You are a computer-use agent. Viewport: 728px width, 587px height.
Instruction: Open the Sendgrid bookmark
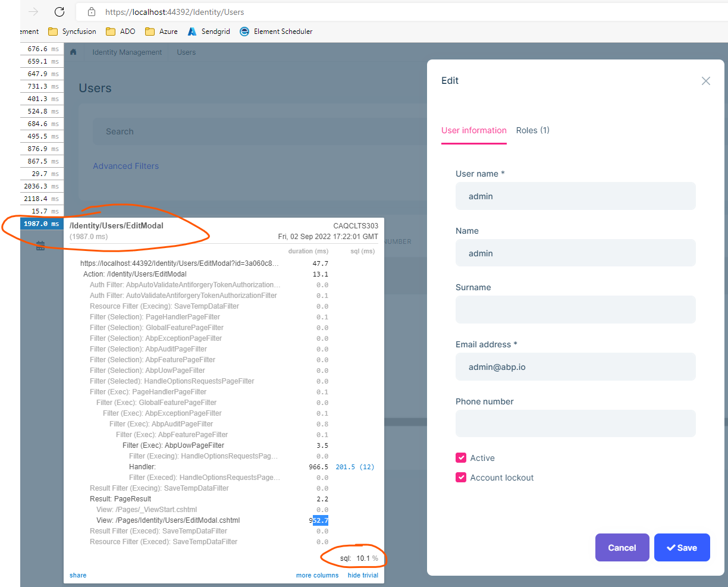click(209, 32)
